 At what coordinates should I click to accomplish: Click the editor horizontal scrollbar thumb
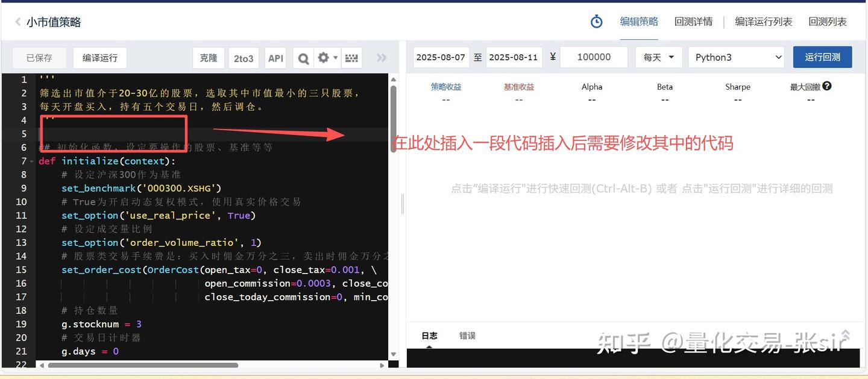point(143,365)
